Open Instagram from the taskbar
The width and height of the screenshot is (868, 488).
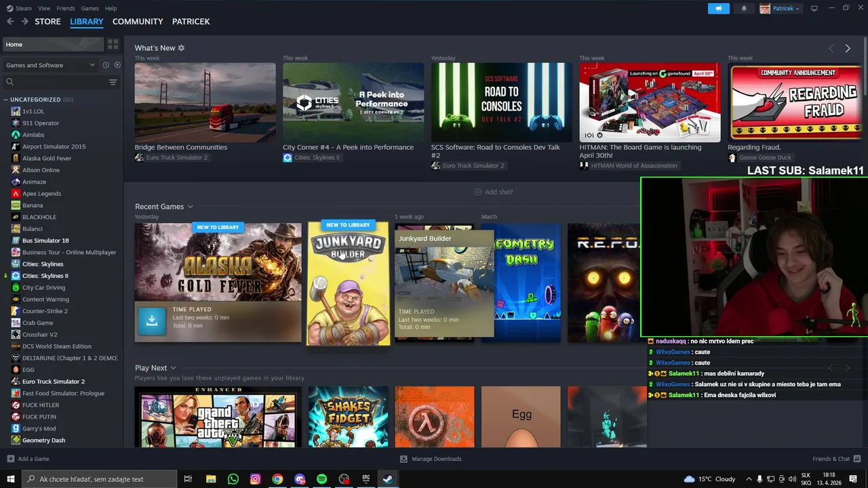255,479
